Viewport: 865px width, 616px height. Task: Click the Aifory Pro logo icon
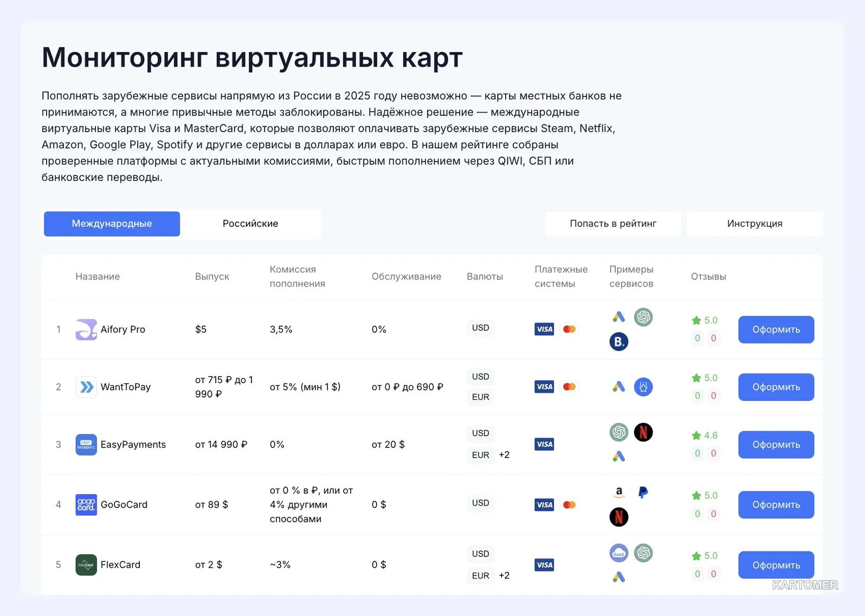coord(86,329)
